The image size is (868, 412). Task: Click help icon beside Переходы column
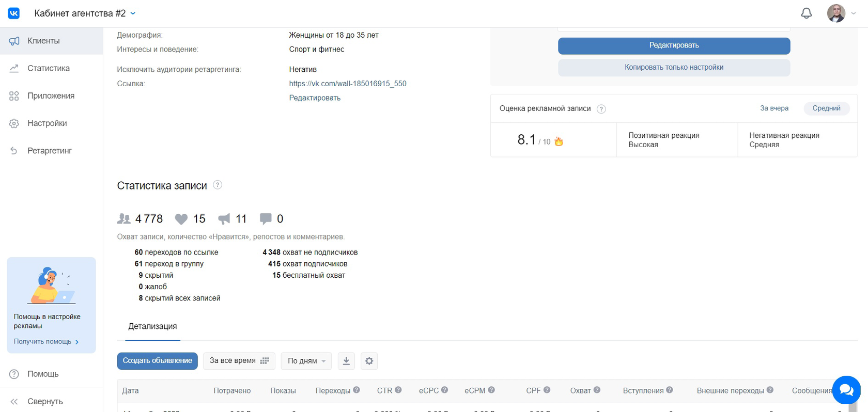pos(357,390)
